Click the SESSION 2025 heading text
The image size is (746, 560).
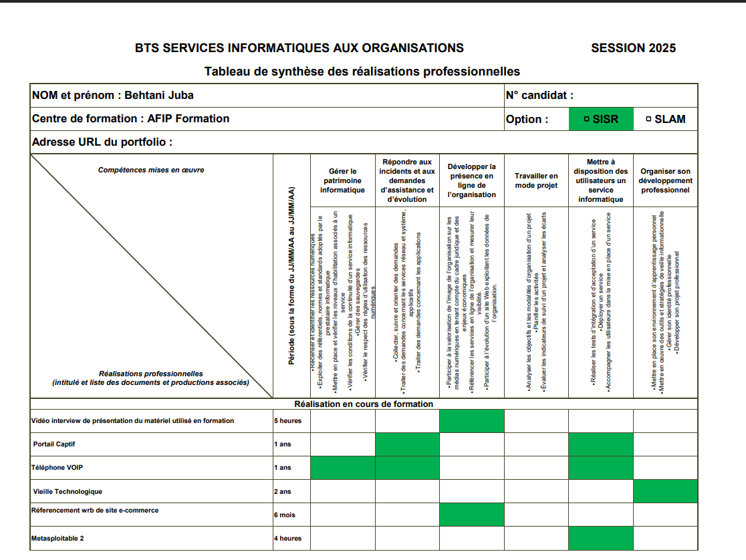tap(633, 48)
